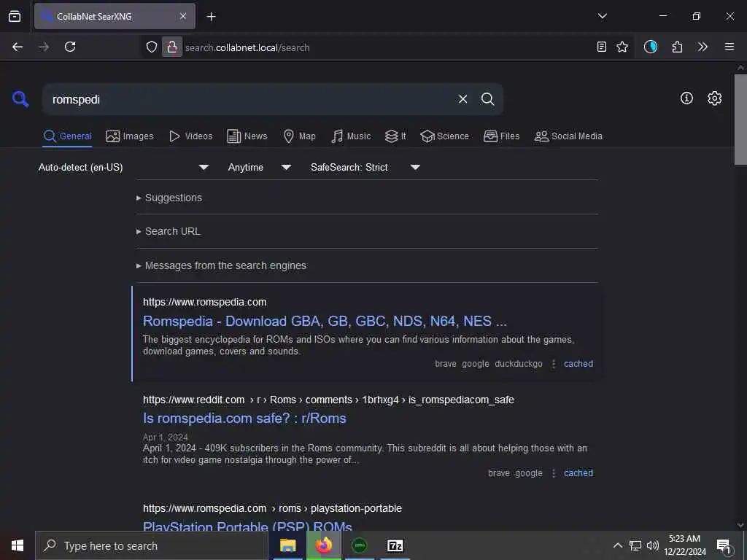Show hidden system tray icons
Image resolution: width=747 pixels, height=560 pixels.
(617, 545)
